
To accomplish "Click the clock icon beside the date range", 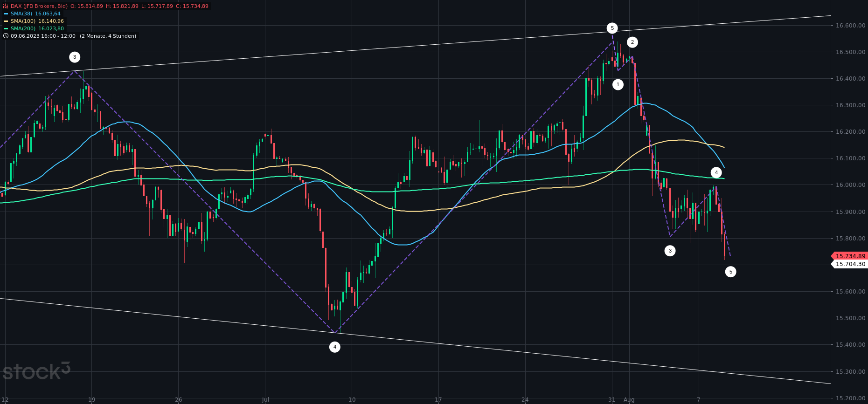I will pyautogui.click(x=6, y=36).
